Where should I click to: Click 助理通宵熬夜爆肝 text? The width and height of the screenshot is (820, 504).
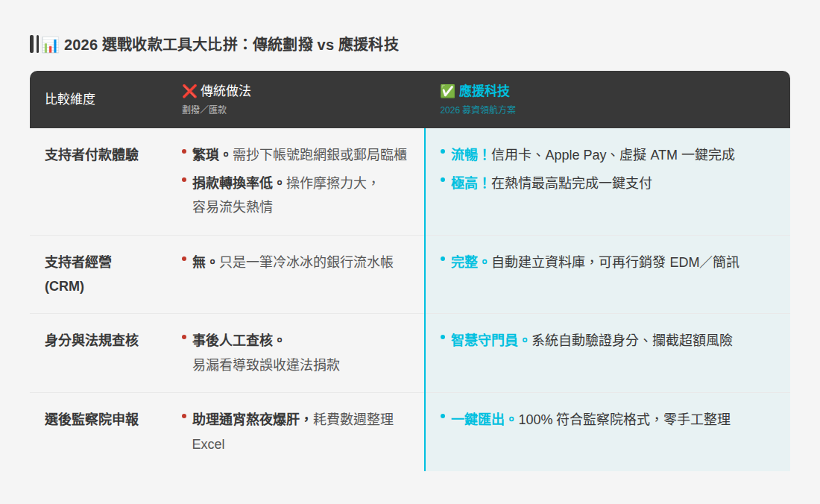point(246,419)
